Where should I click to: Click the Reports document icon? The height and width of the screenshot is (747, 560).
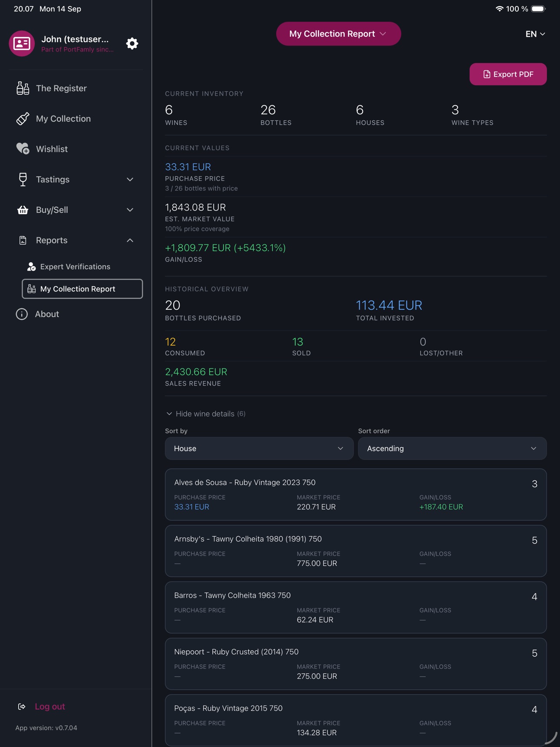23,240
